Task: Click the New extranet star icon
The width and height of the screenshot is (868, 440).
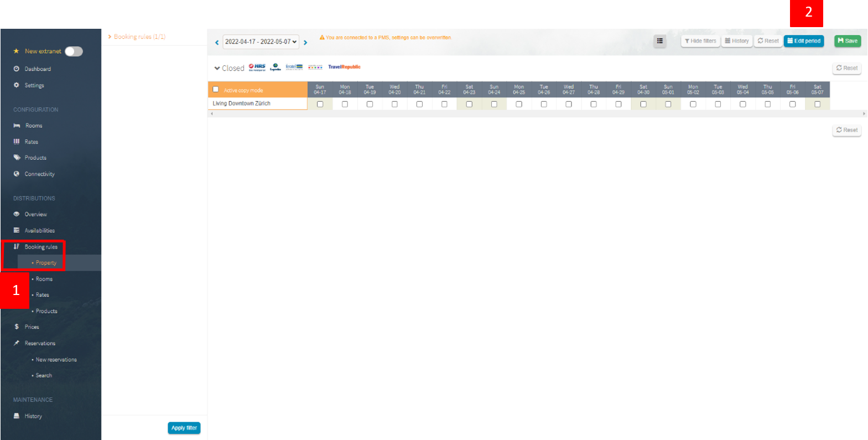Action: (x=17, y=51)
